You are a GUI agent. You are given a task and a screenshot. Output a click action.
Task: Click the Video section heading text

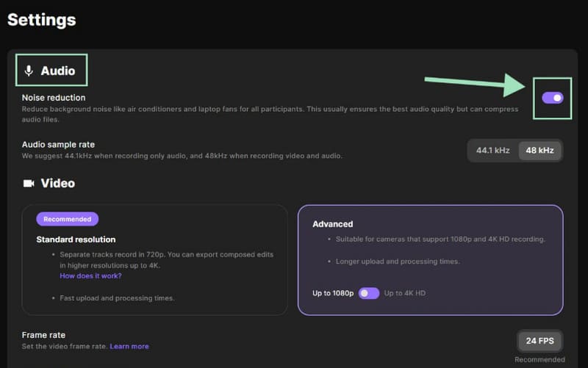[x=57, y=183]
